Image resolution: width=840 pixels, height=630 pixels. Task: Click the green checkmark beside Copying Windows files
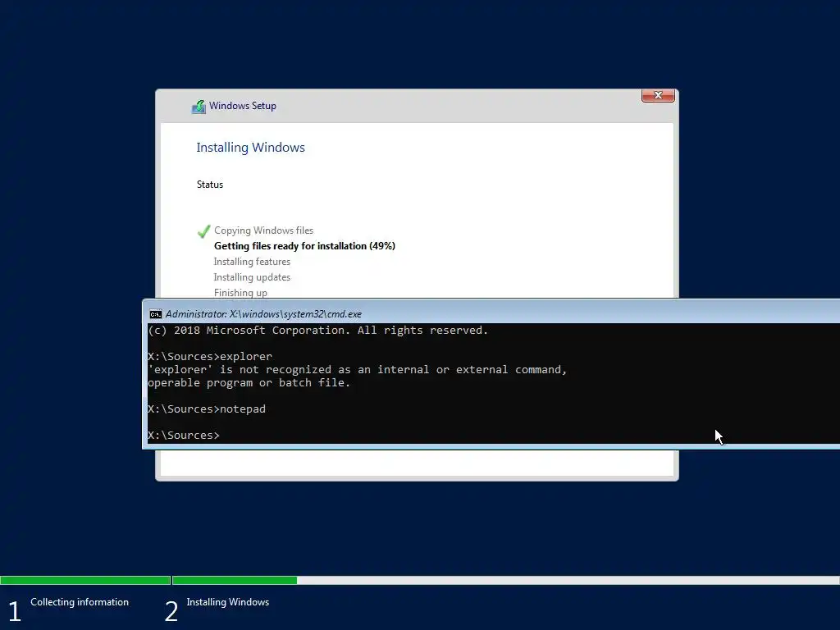[x=203, y=231]
